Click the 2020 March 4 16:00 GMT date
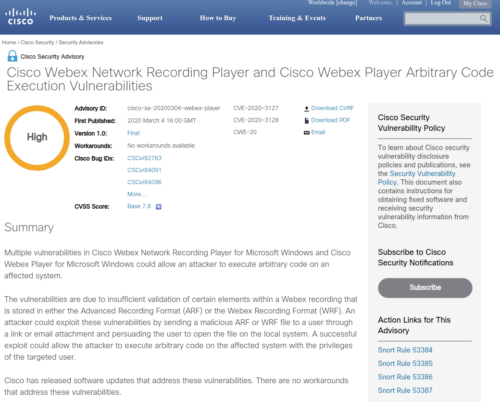Screen dimensions: 500x402 coord(162,120)
